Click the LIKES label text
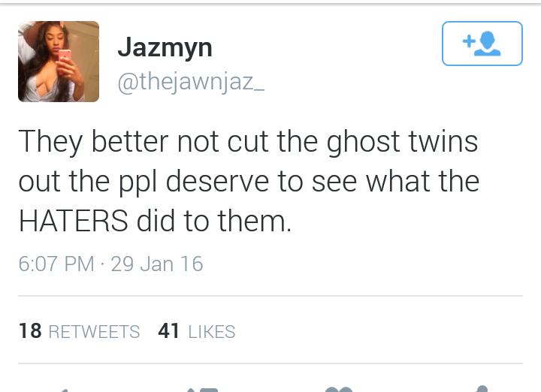 (212, 332)
